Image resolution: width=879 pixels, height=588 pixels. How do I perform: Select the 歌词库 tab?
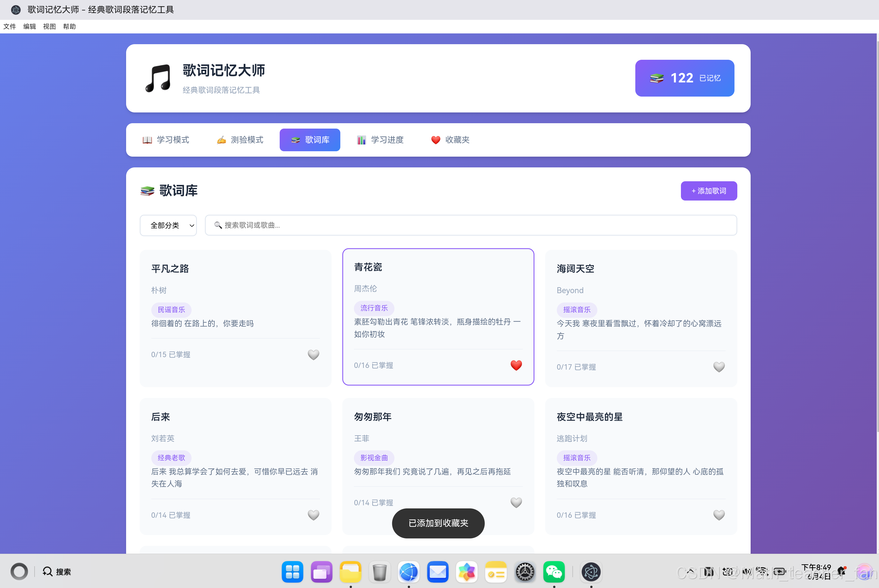coord(310,140)
